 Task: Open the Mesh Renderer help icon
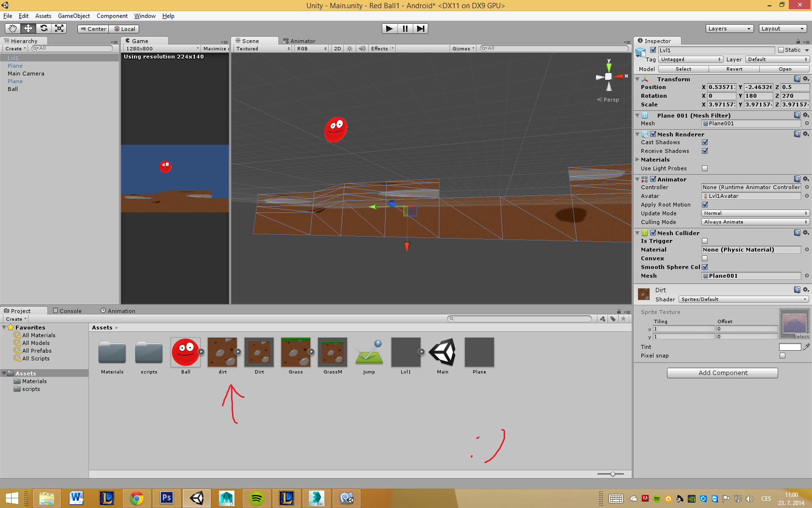coord(797,134)
